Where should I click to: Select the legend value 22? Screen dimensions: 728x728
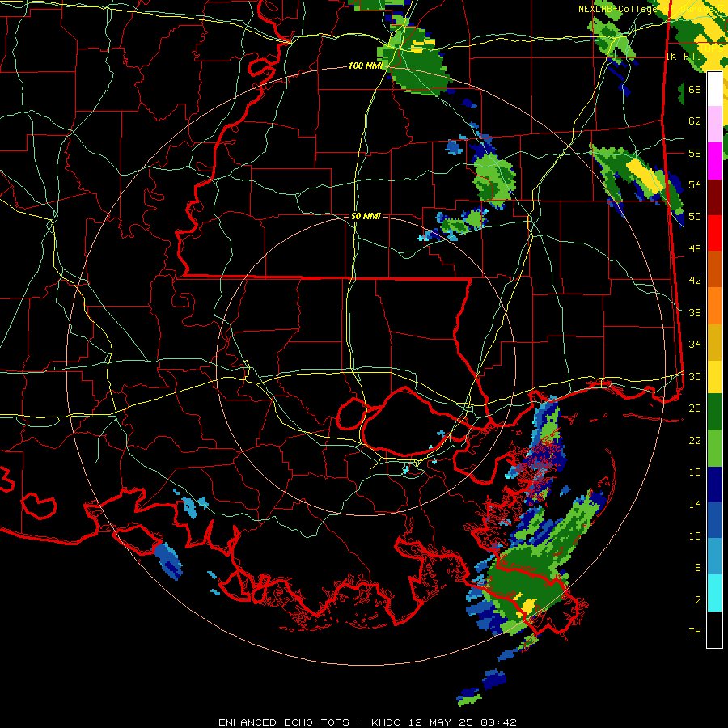point(695,440)
